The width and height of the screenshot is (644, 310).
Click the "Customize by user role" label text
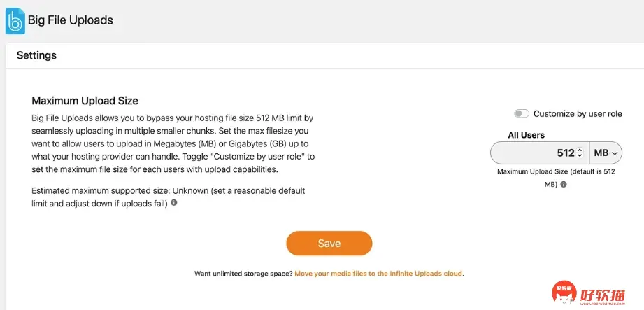[x=578, y=113]
